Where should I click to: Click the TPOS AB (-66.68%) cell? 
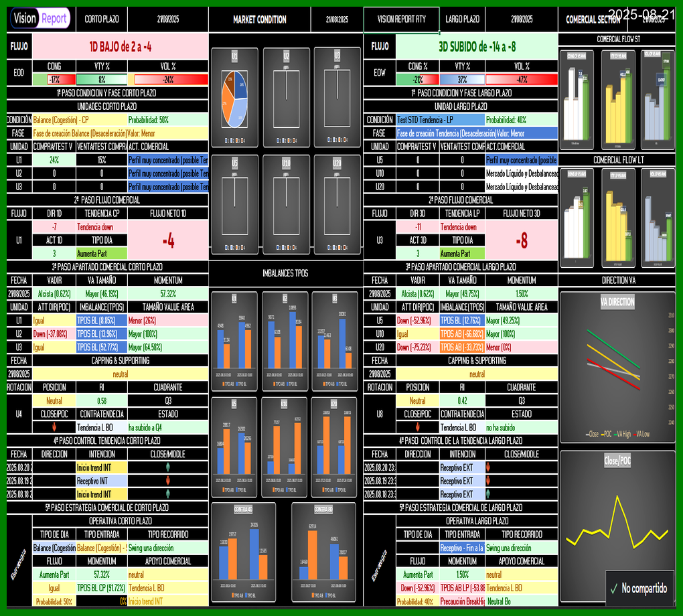coord(462,334)
